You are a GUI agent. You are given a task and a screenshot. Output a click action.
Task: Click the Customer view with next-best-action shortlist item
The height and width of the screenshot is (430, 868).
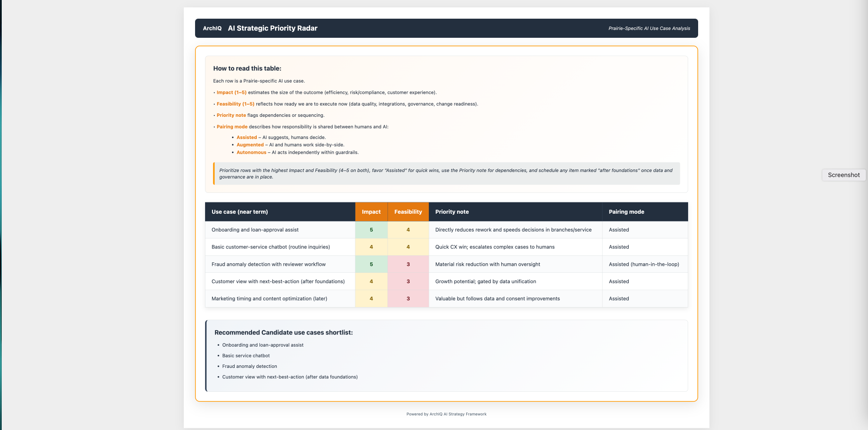(289, 377)
